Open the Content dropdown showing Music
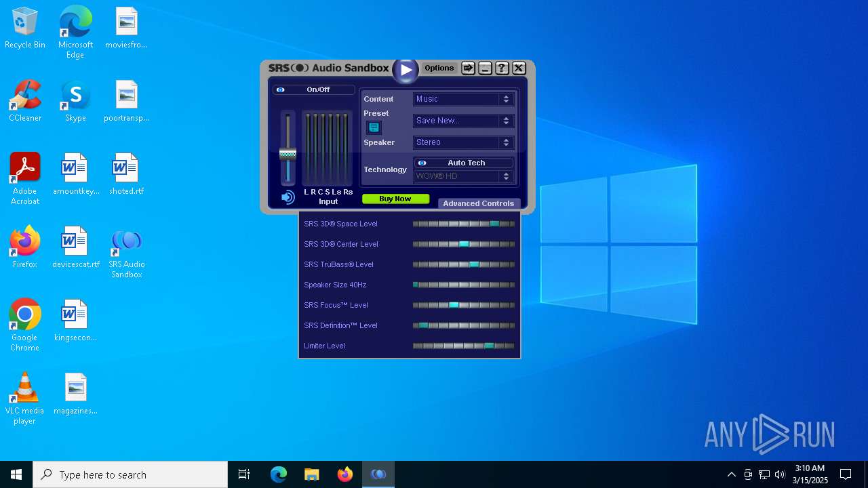The width and height of the screenshot is (868, 488). (463, 99)
